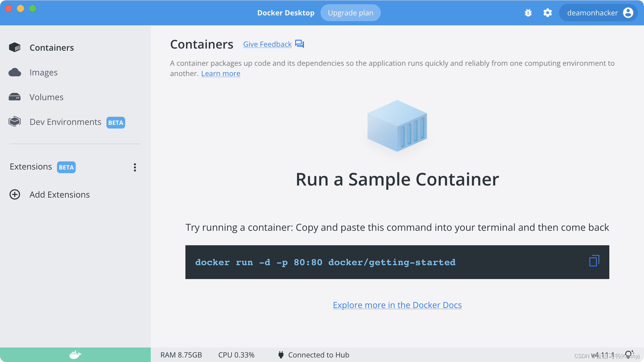Click the bug troubleshoot icon
The height and width of the screenshot is (362, 644).
[x=528, y=13]
